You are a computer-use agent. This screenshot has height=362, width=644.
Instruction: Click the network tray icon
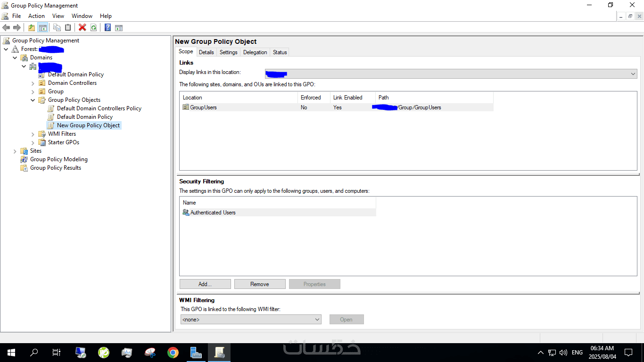pyautogui.click(x=552, y=353)
